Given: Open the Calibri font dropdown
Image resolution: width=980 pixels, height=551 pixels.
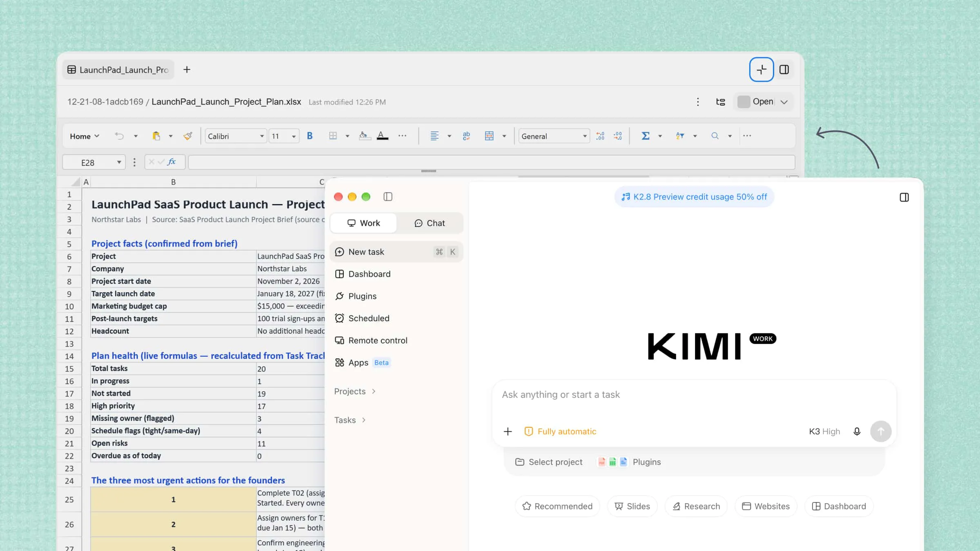Looking at the screenshot, I should coord(236,136).
